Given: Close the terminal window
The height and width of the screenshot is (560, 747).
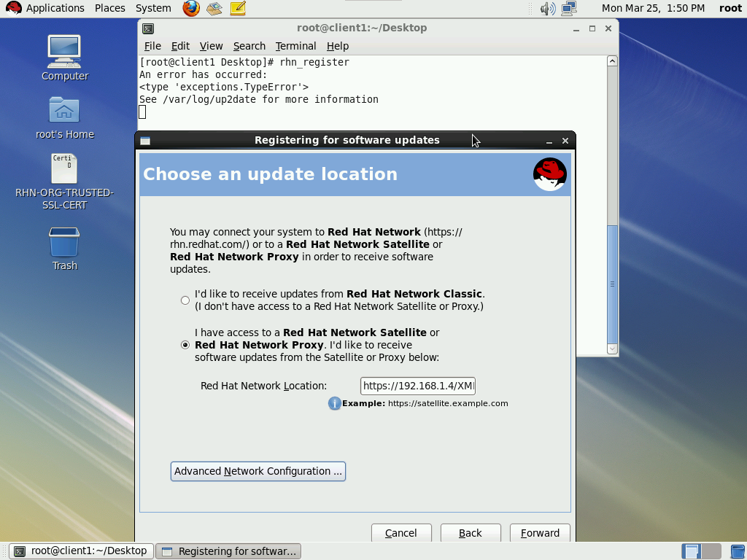Looking at the screenshot, I should click(608, 28).
